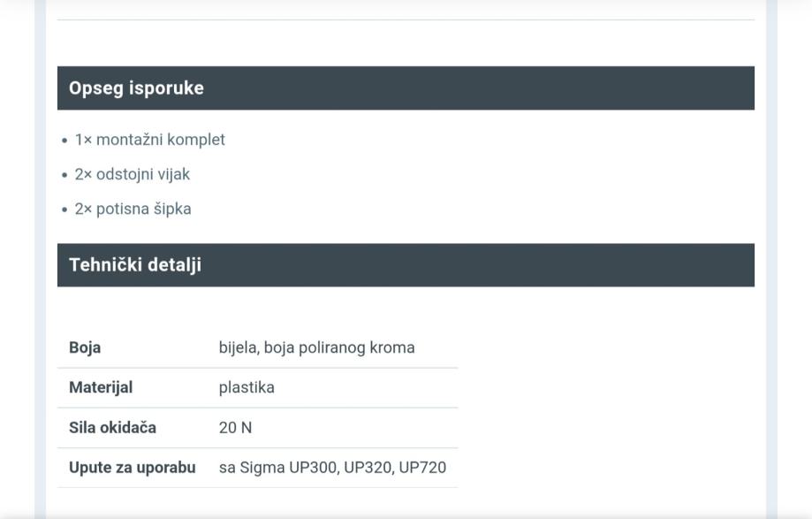Viewport: 812px width, 519px height.
Task: Click the "Tehnički detalji" section header
Action: pos(135,264)
